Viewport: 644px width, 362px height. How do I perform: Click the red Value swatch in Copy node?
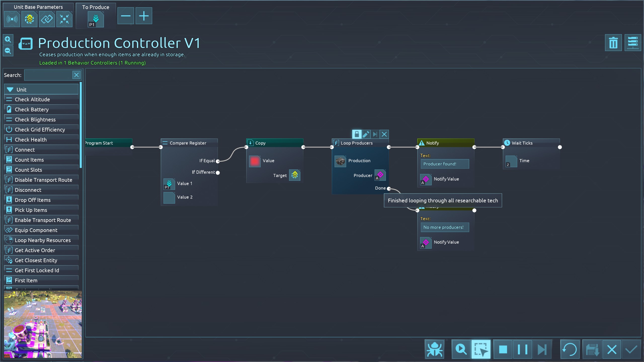[x=255, y=161]
